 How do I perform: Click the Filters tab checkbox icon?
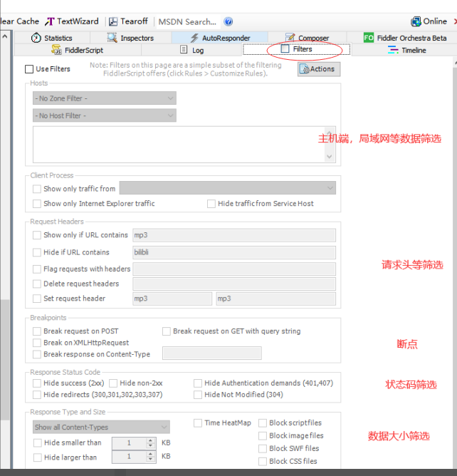point(285,48)
